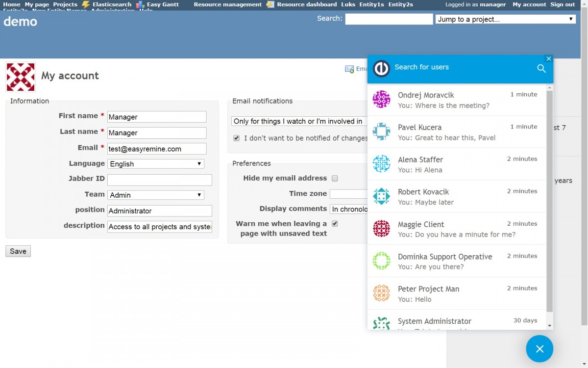Viewport: 588px width, 368px height.
Task: Close the chat via the blue round X button
Action: (539, 349)
